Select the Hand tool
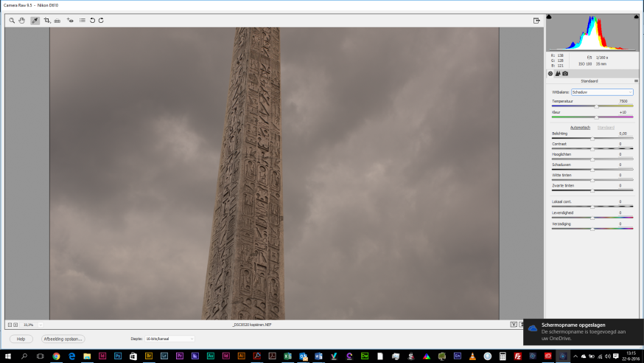 coord(22,21)
